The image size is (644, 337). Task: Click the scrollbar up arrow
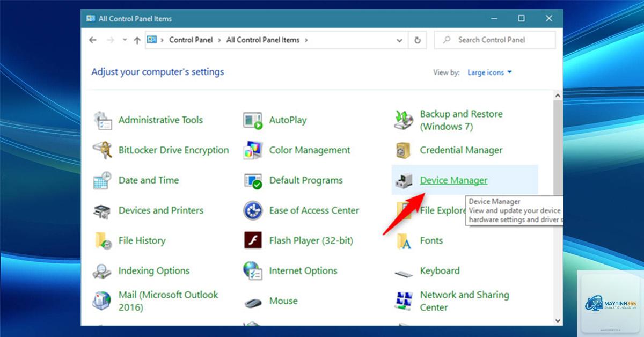558,96
